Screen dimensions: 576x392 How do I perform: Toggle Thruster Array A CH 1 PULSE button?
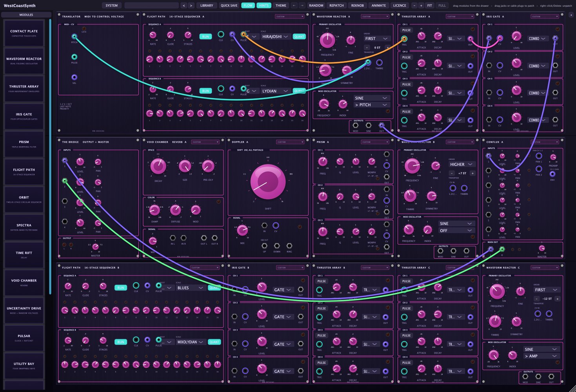(x=407, y=30)
